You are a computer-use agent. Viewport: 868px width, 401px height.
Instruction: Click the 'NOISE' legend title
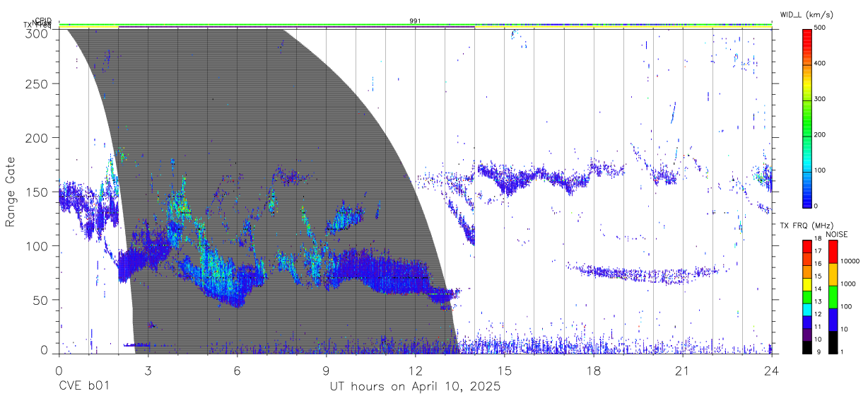point(836,234)
